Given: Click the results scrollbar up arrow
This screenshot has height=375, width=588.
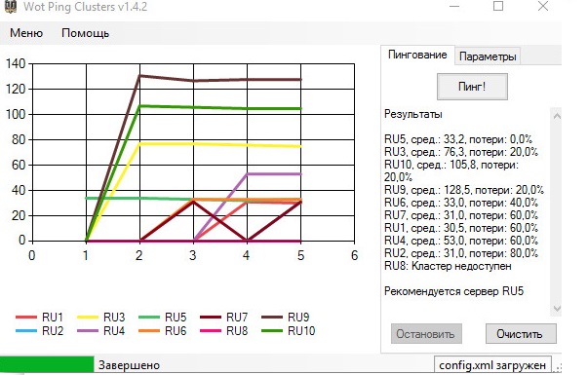Looking at the screenshot, I should coord(557,116).
